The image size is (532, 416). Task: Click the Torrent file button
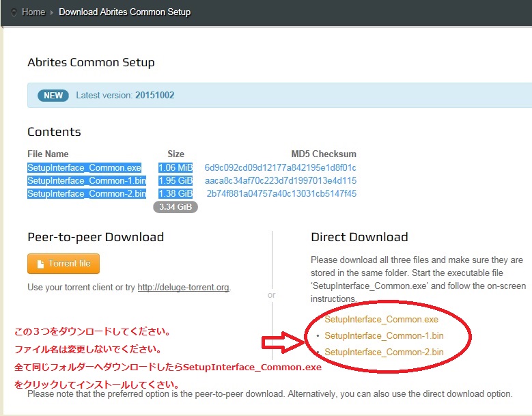click(x=64, y=263)
